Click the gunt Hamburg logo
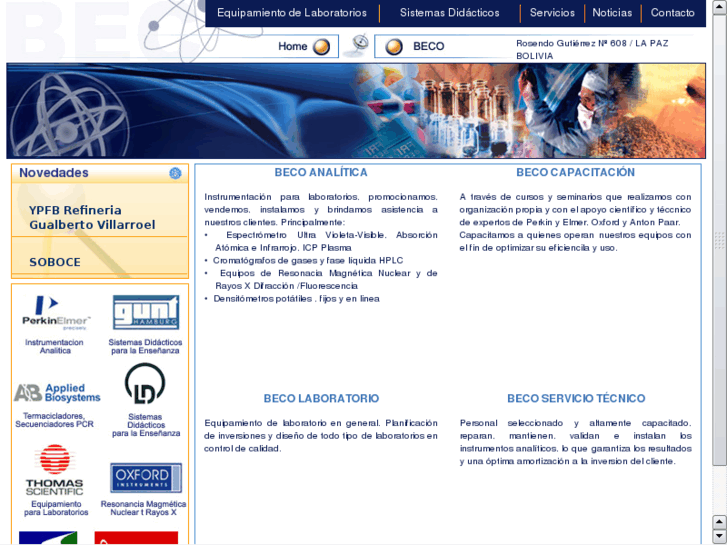 click(146, 312)
